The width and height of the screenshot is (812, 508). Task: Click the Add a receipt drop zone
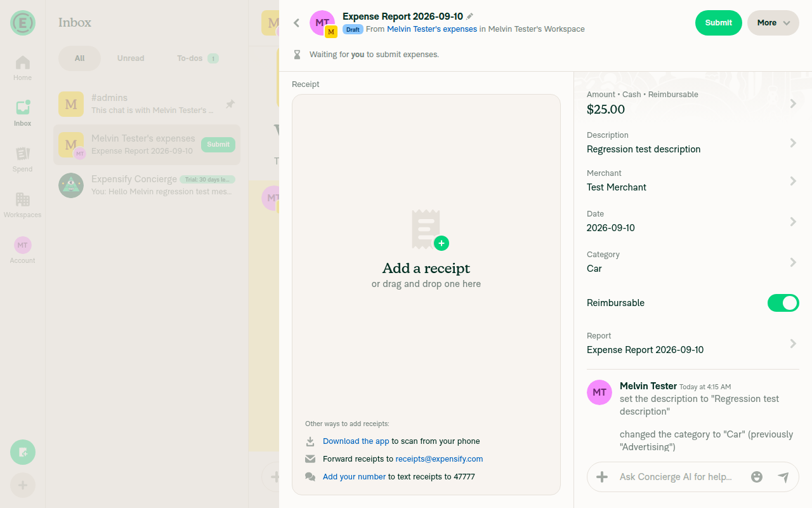[x=426, y=295]
